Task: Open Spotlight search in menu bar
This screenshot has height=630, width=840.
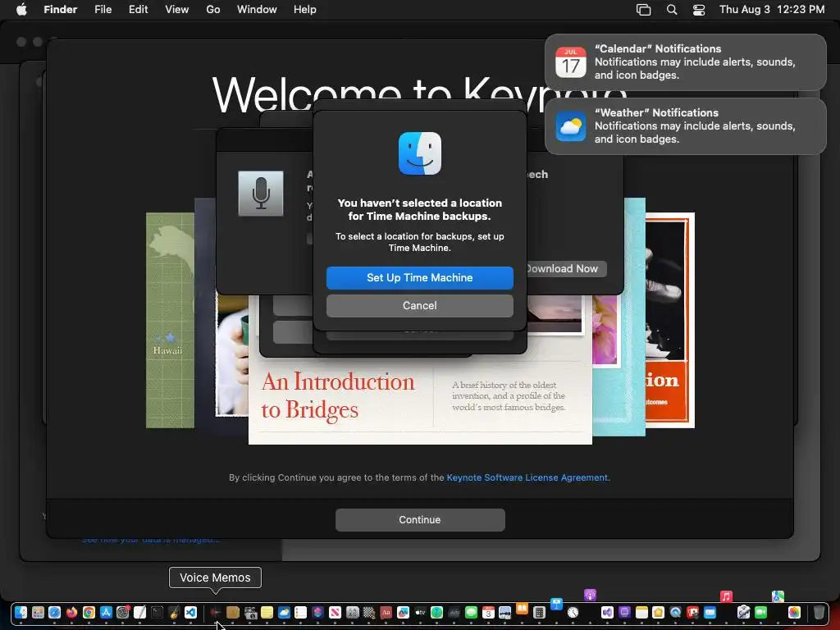Action: [x=672, y=10]
